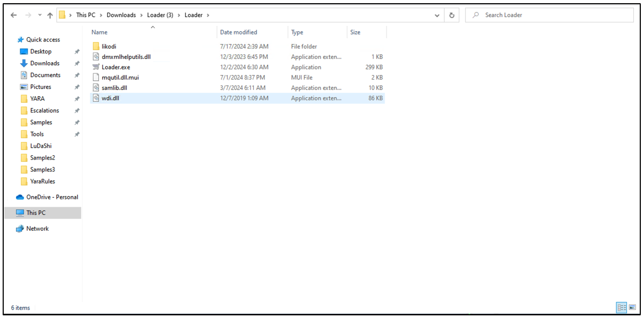The width and height of the screenshot is (644, 318).
Task: Click the Up one level arrow
Action: pyautogui.click(x=49, y=15)
